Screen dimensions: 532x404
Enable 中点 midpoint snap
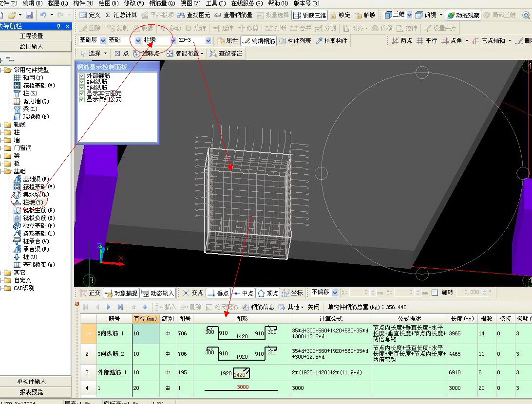(243, 293)
